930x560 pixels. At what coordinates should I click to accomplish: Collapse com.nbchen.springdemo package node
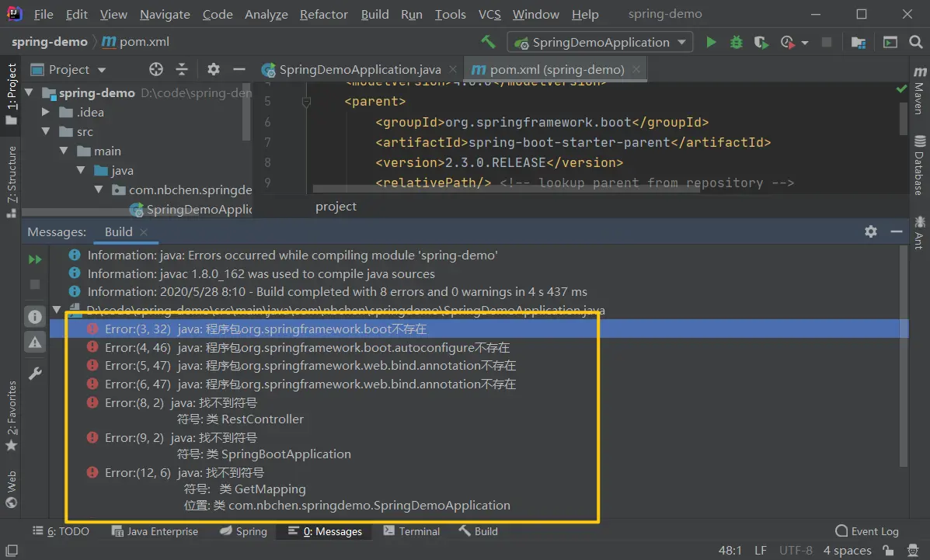tap(99, 190)
